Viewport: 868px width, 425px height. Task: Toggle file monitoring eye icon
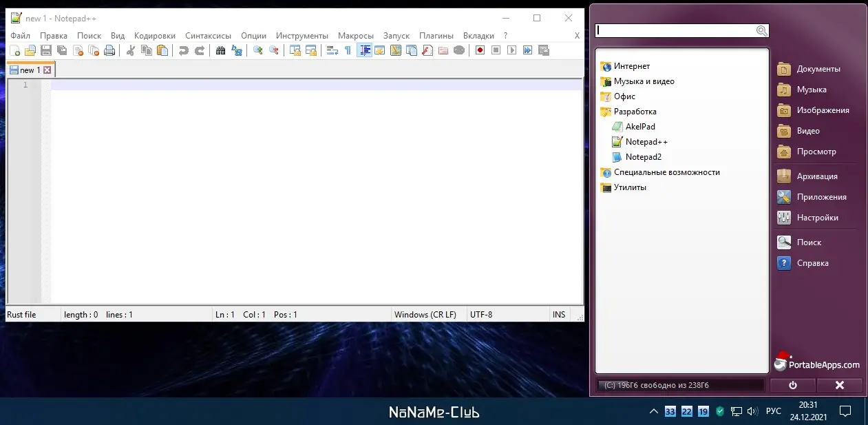point(459,50)
